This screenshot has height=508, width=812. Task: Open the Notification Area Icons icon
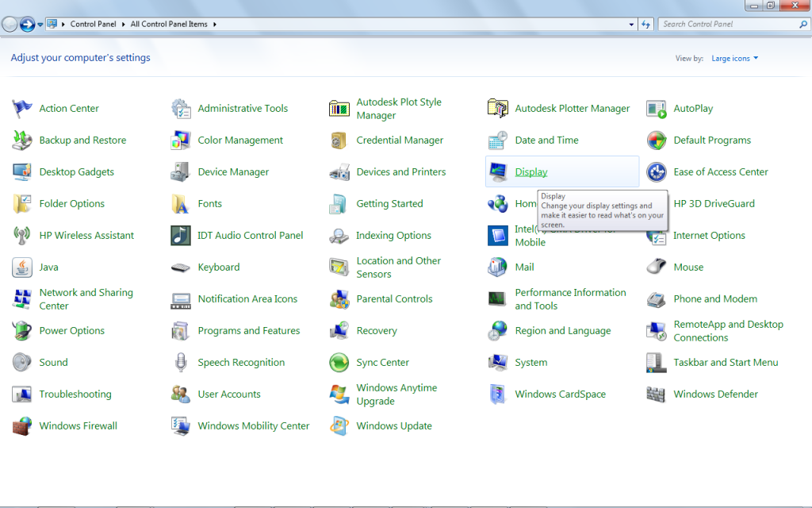180,299
